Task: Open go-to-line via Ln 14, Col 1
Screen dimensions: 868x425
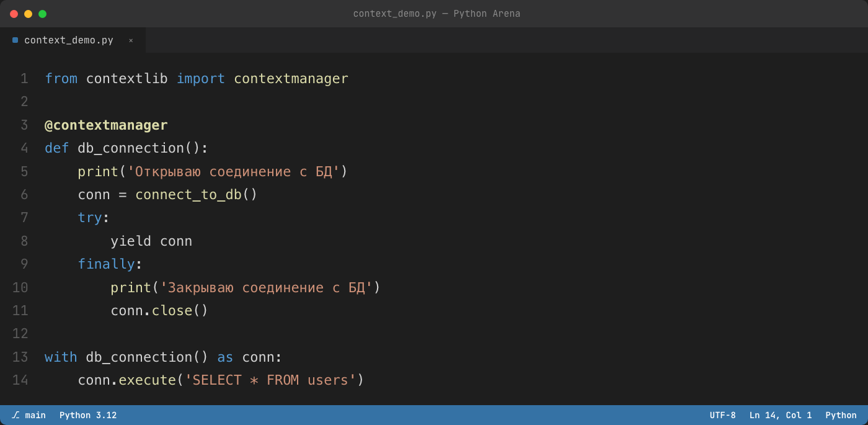Action: point(781,415)
